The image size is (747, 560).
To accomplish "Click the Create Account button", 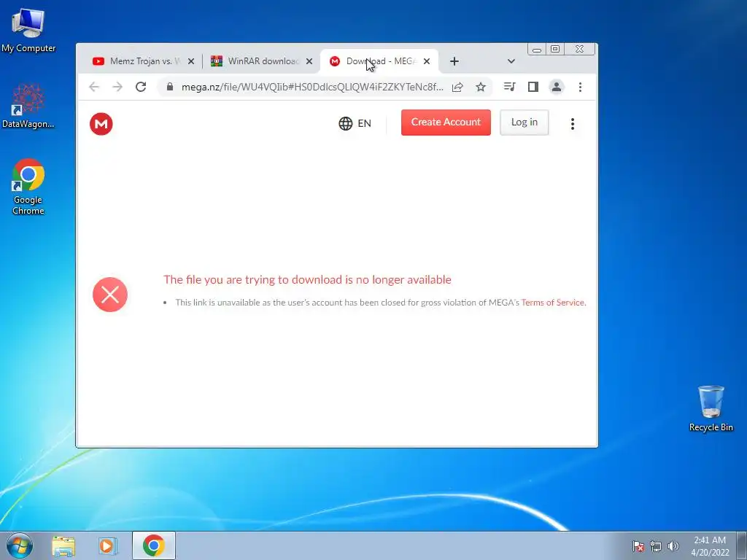I will [x=446, y=122].
